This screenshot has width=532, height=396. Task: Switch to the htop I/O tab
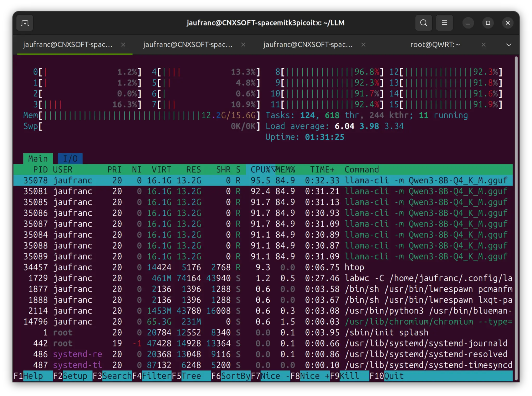(70, 159)
